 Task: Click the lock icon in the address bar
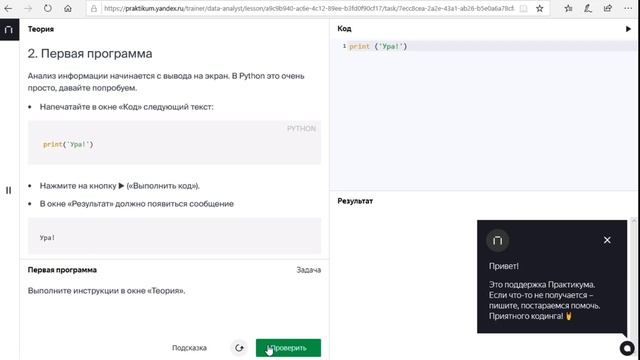pos(94,9)
